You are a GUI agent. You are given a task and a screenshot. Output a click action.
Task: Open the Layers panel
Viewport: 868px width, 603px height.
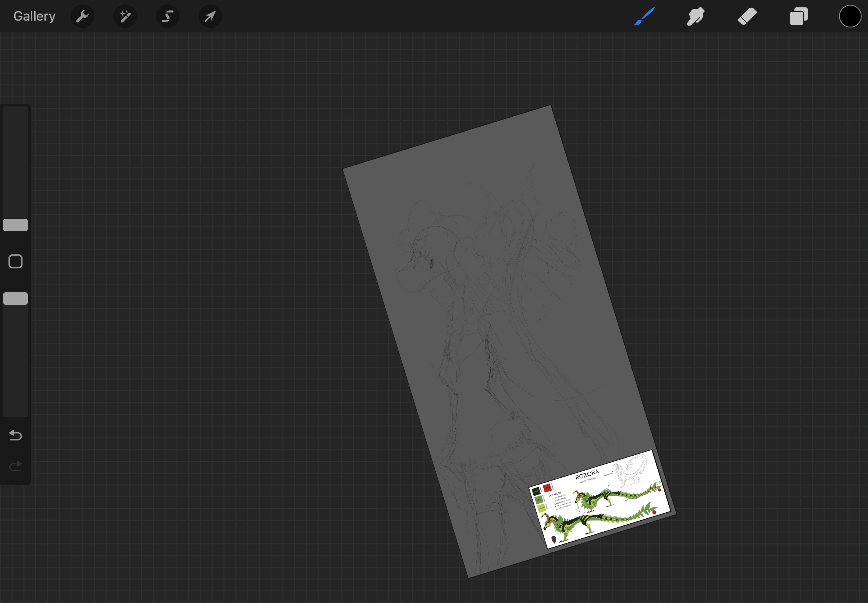[x=798, y=16]
